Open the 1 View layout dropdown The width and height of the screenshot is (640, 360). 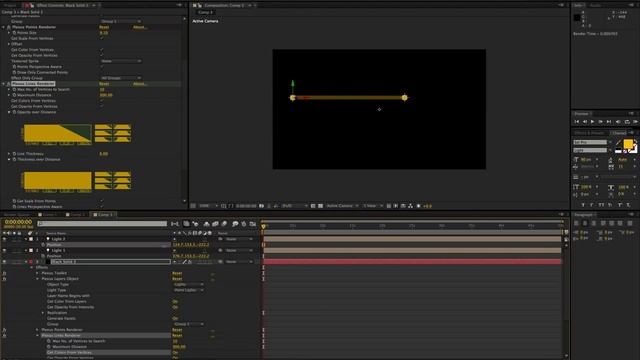tap(373, 206)
